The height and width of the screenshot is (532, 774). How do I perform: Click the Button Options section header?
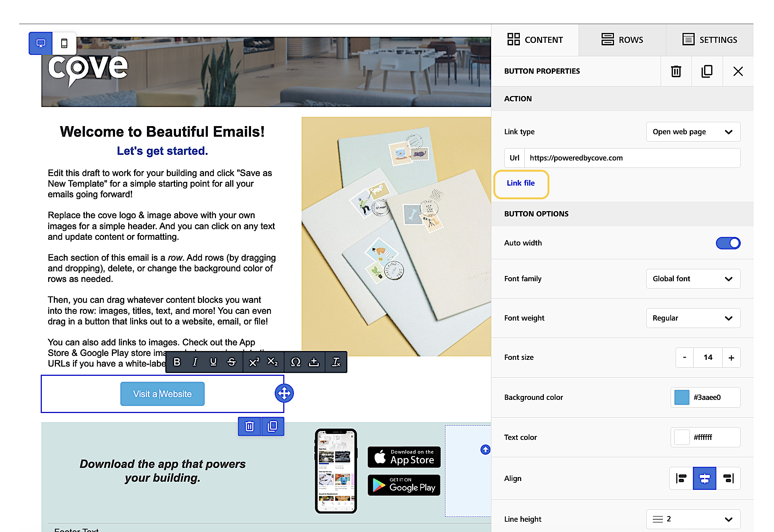tap(622, 214)
